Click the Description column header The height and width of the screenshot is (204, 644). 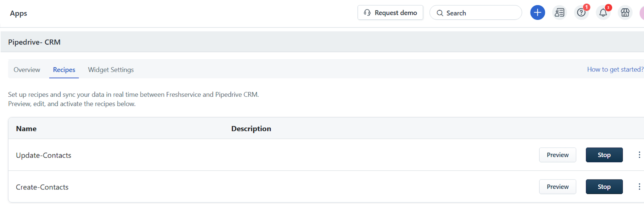click(251, 129)
